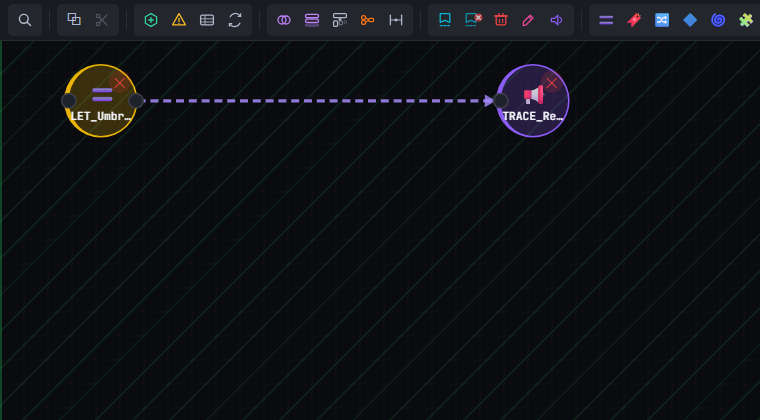
Task: Click the circular refresh arrows icon
Action: 235,20
